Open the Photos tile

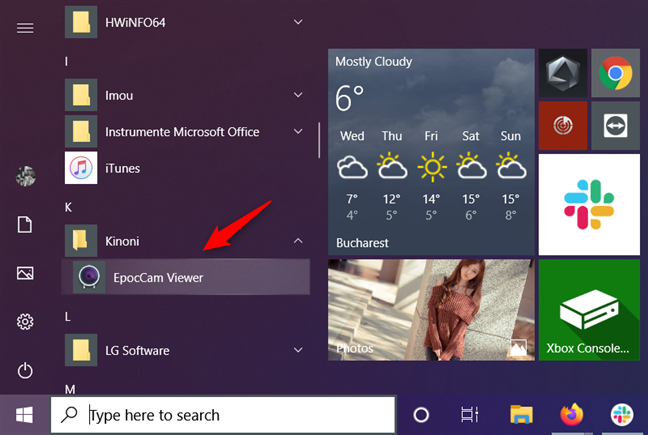tap(431, 310)
